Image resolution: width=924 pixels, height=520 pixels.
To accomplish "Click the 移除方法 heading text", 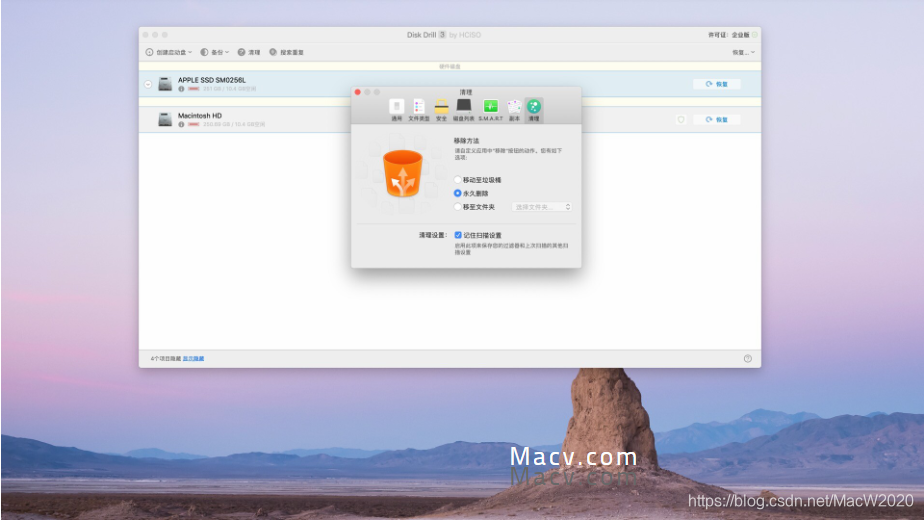I will [x=466, y=141].
